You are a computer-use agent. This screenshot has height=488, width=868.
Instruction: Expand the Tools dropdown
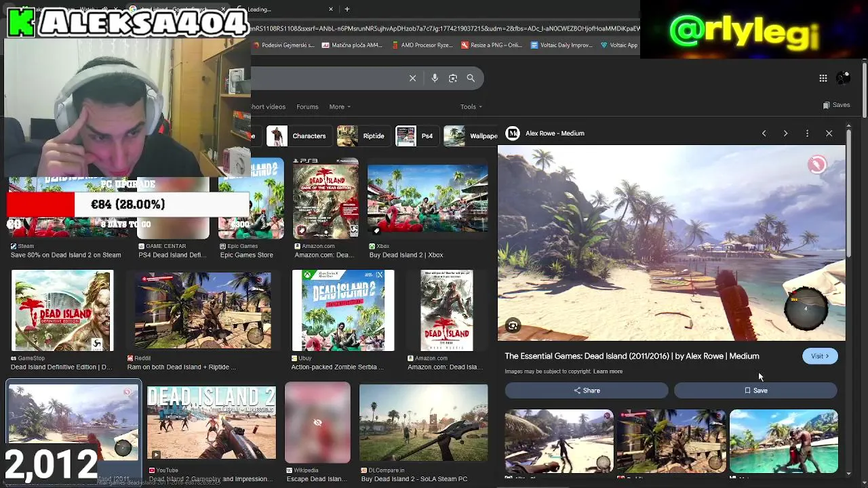tap(471, 106)
